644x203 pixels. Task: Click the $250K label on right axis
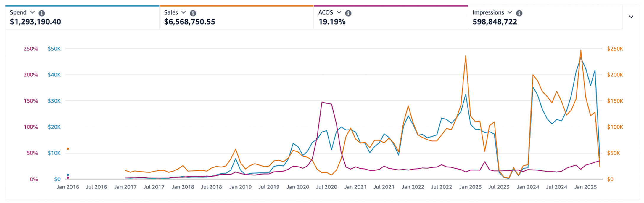coord(615,49)
